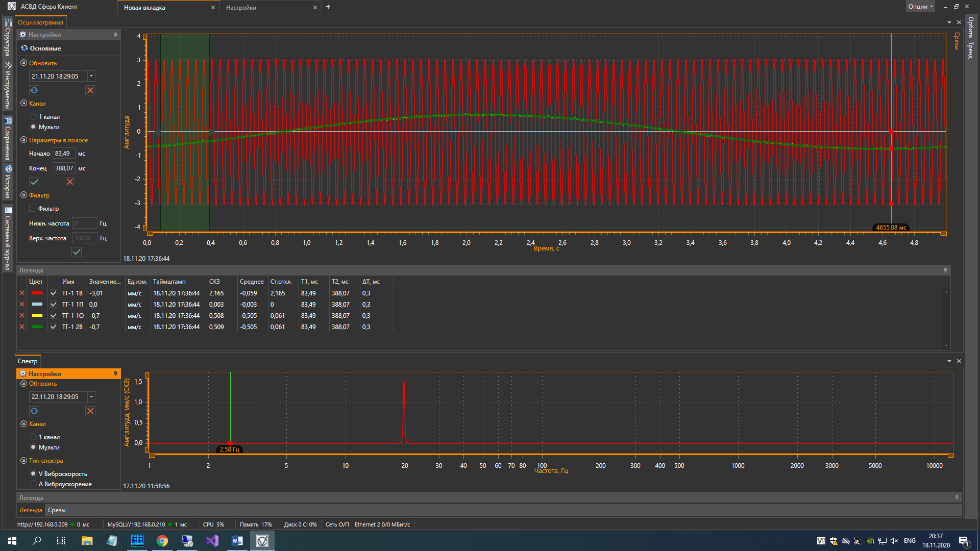Remove the ТГ-1 1В legend row using its X
980x551 pixels.
pyautogui.click(x=22, y=293)
